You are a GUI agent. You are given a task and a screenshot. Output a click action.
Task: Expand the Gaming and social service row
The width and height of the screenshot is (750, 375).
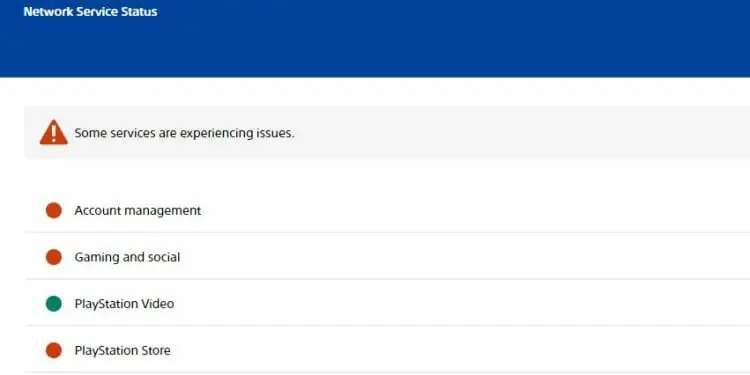387,257
